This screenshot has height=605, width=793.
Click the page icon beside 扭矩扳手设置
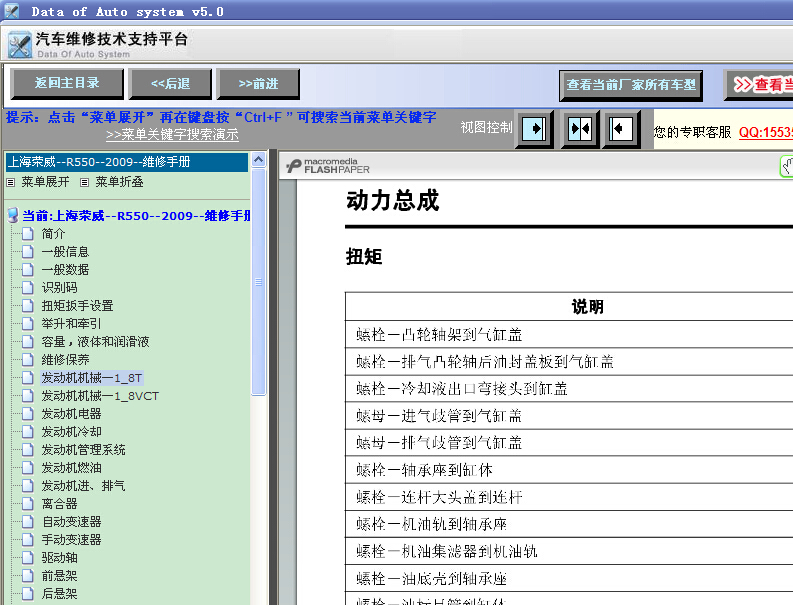[28, 306]
